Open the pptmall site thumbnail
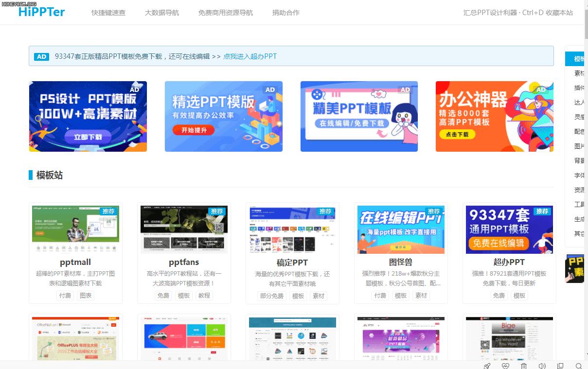Screen dimensions: 588x369 point(75,229)
